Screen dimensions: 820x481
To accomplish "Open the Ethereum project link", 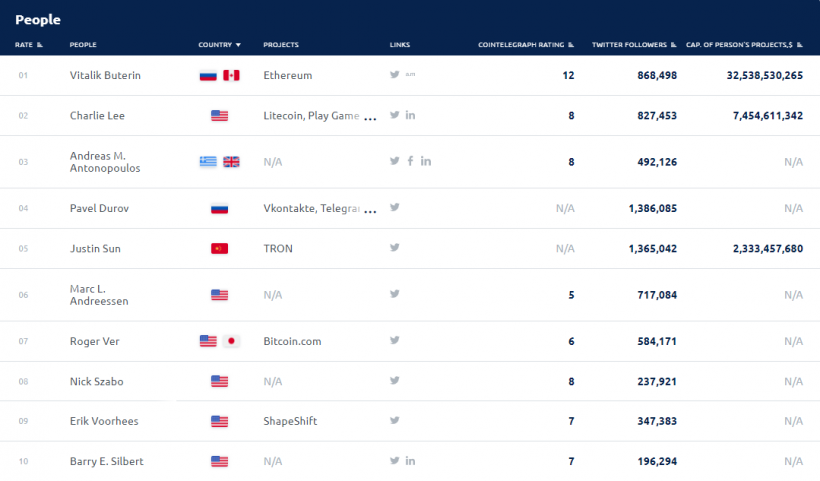I will (x=287, y=75).
